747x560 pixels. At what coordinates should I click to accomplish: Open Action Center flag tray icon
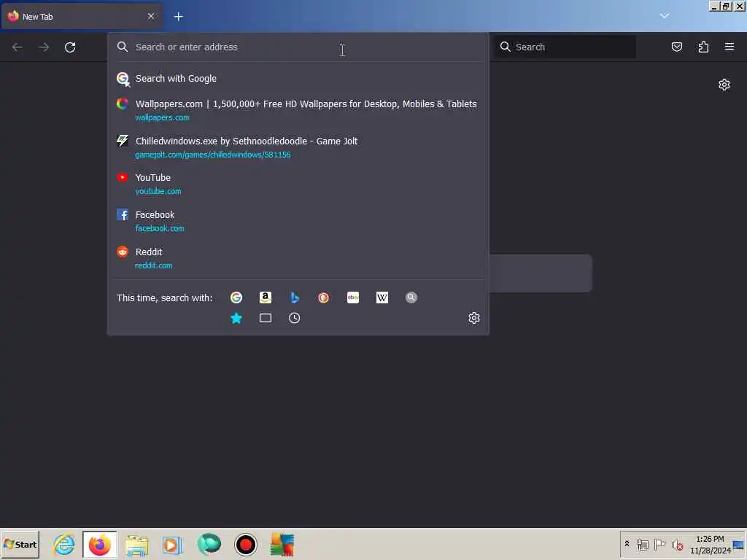coord(659,544)
